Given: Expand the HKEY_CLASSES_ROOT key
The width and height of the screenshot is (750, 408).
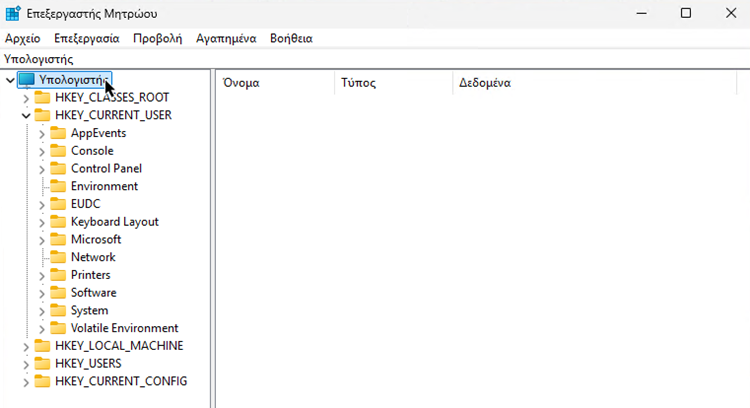Looking at the screenshot, I should (x=26, y=98).
